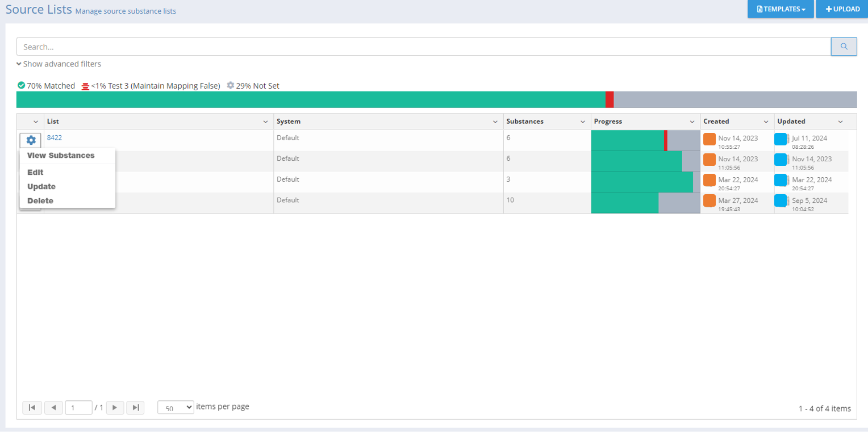Open the Templates dropdown button
The height and width of the screenshot is (435, 868).
tap(781, 9)
